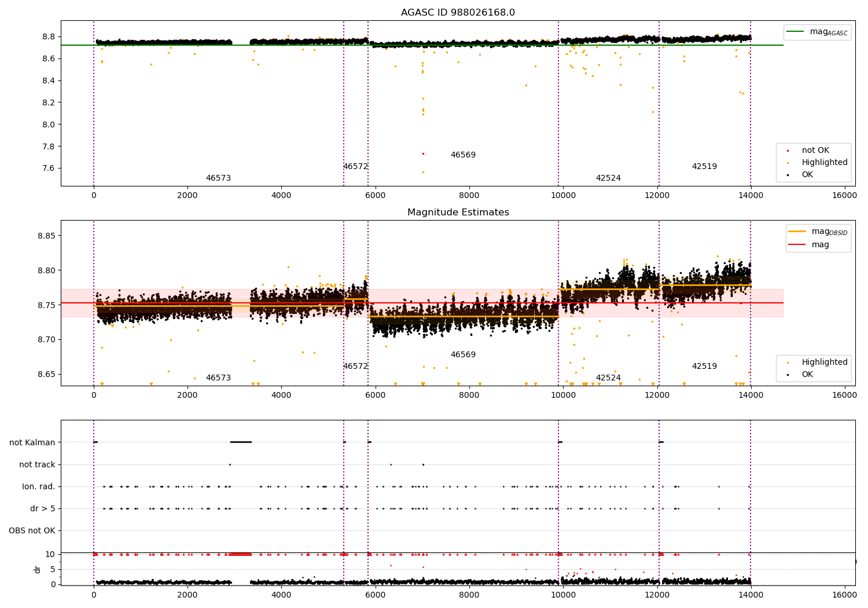
Task: Select the 'not OK' legend entry
Action: pos(815,151)
